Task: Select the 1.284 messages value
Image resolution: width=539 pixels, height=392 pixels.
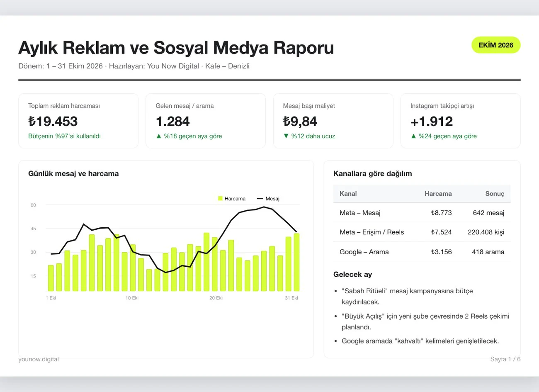Action: (x=173, y=122)
